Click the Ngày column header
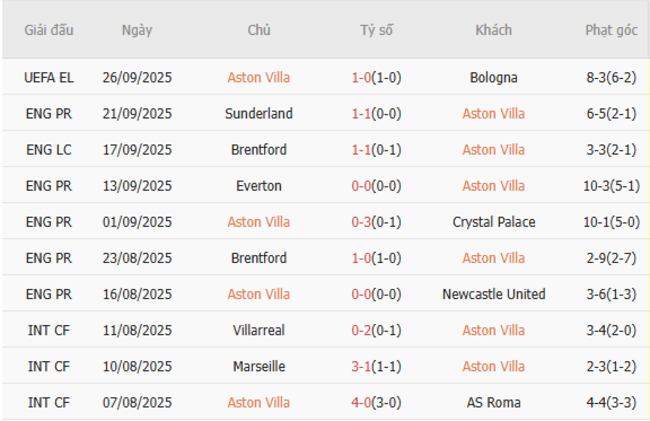Viewport: 650px width, 421px height. (x=137, y=30)
